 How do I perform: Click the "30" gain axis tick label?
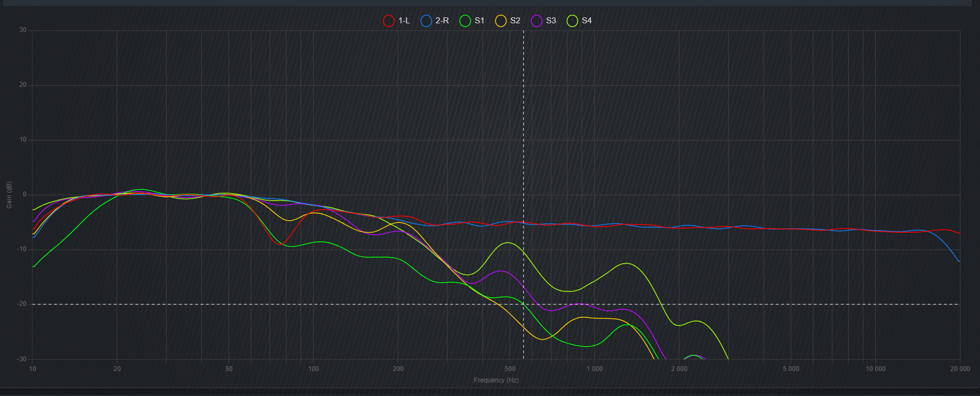(x=23, y=30)
